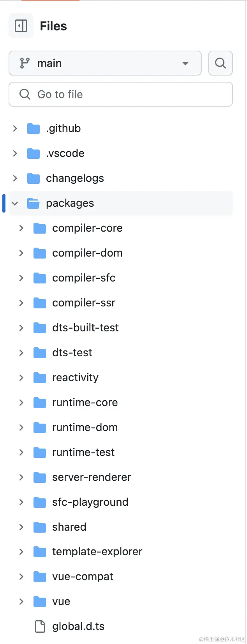Click the global.d.ts file icon
Screen dimensions: 247x644
(40, 626)
